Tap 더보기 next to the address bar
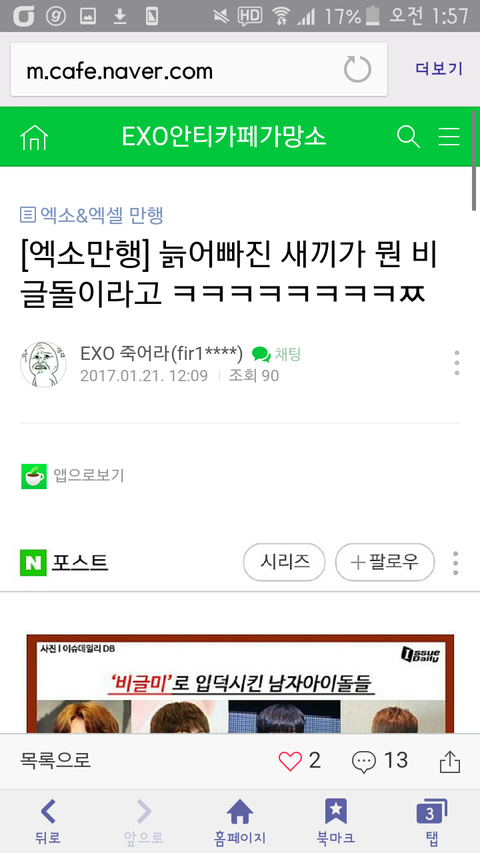The height and width of the screenshot is (853, 480). click(x=439, y=69)
